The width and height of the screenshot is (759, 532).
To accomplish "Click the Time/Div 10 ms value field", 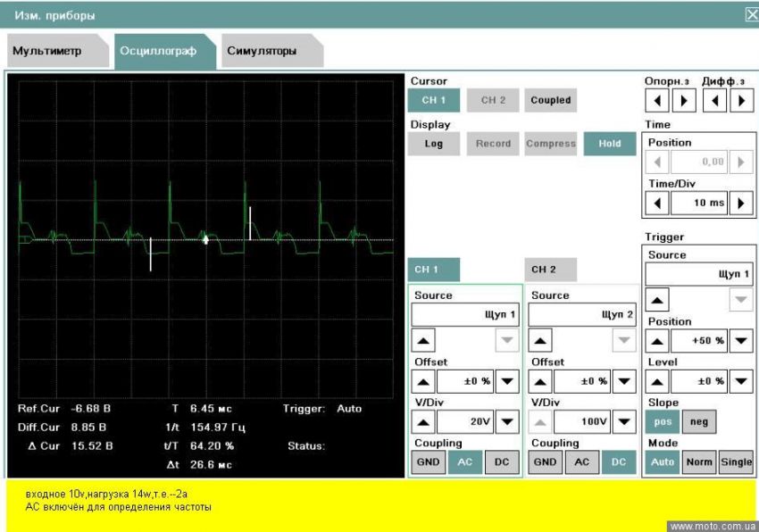I will [699, 203].
